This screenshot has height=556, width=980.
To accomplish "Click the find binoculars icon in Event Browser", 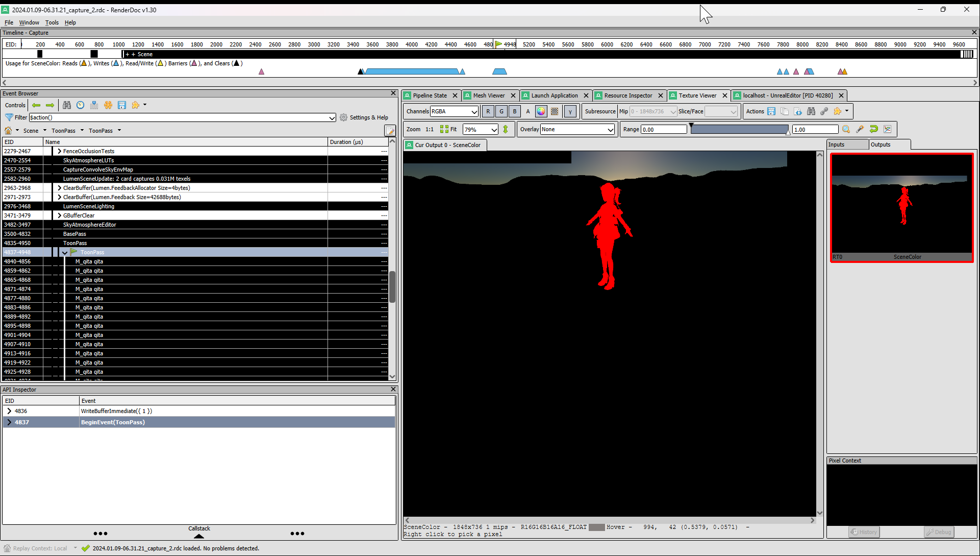I will [x=67, y=105].
